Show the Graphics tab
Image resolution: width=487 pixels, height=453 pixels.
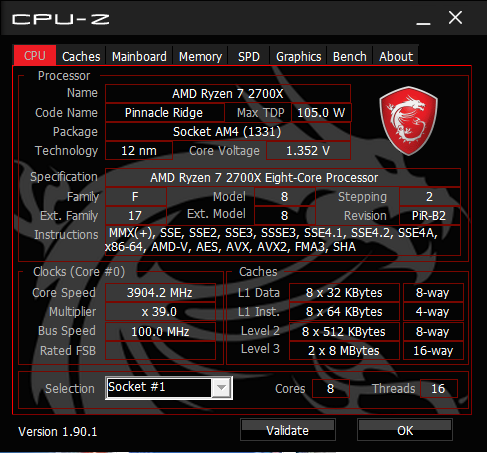tap(298, 56)
